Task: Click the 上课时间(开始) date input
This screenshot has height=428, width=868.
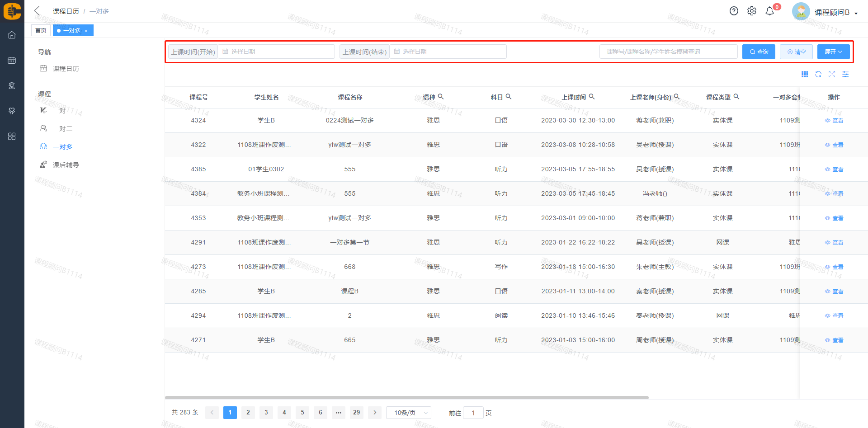Action: [x=276, y=52]
